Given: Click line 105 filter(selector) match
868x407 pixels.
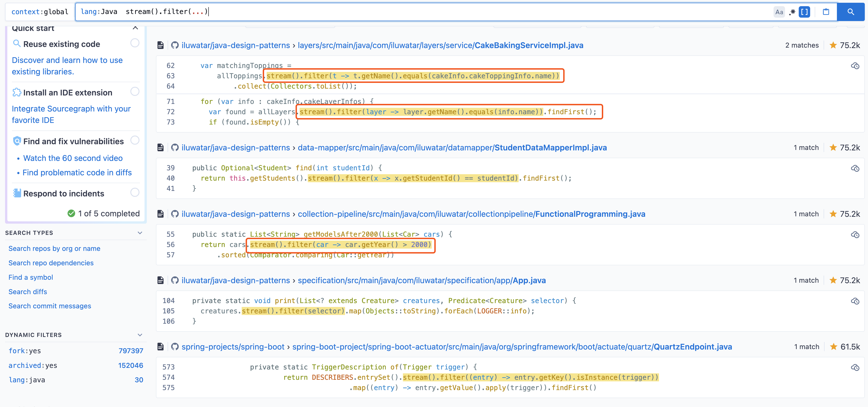Looking at the screenshot, I should click(293, 311).
